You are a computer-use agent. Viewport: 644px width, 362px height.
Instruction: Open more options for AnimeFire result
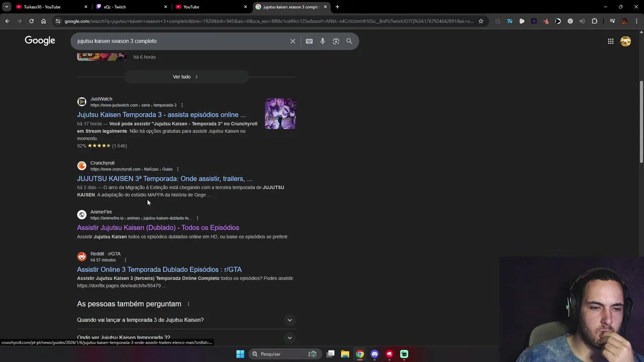tap(197, 218)
